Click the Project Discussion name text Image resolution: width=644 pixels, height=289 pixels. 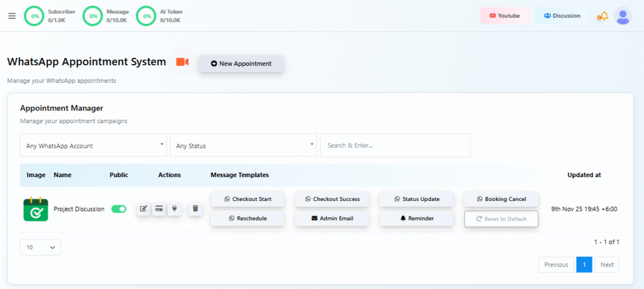[x=79, y=209]
